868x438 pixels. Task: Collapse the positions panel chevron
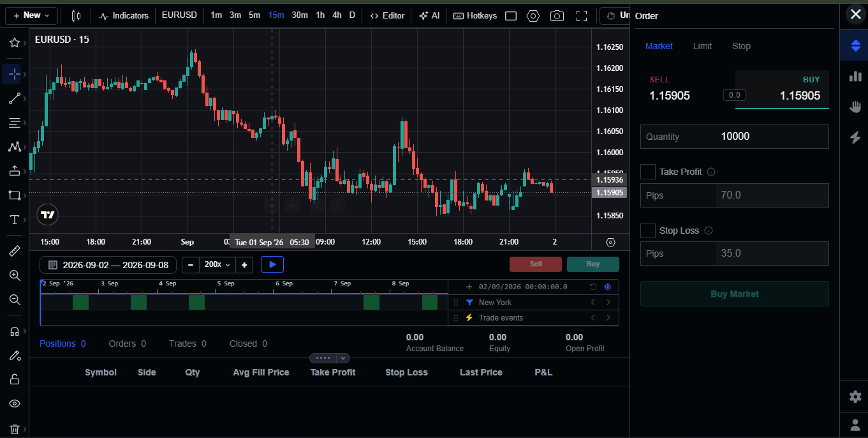(343, 358)
